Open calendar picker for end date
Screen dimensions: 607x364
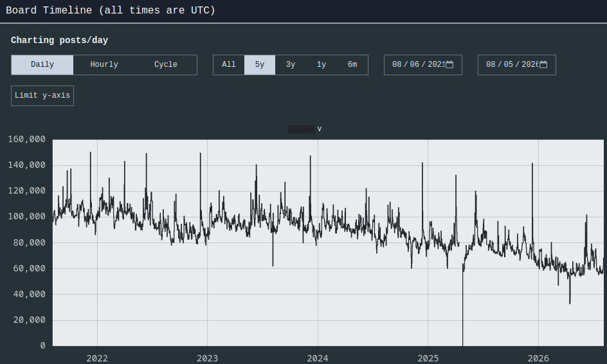tap(543, 65)
